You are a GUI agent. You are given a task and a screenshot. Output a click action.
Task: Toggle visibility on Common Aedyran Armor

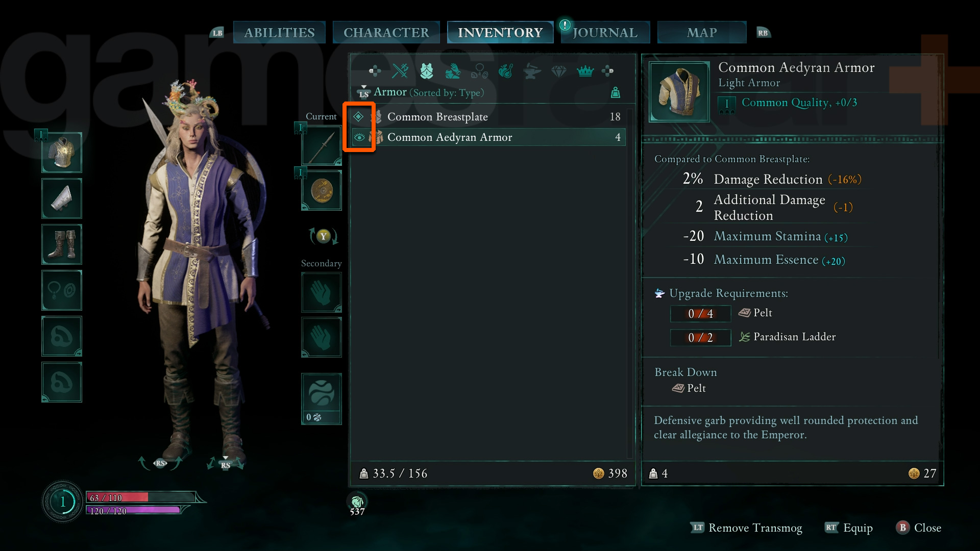(x=359, y=137)
